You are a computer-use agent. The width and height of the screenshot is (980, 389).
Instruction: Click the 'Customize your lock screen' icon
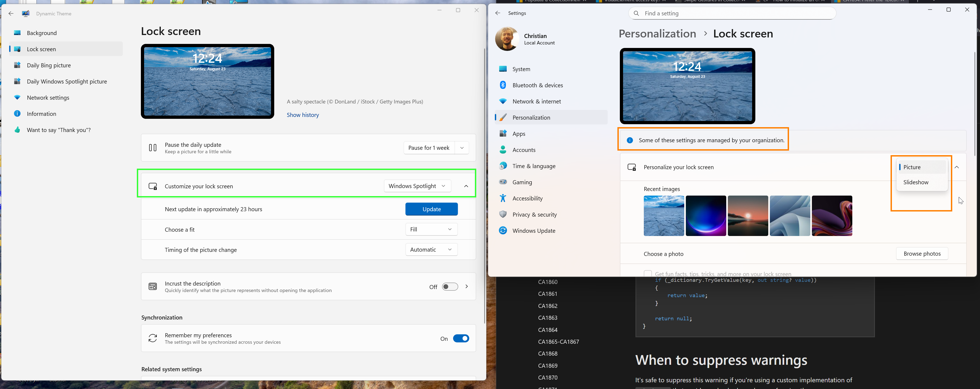[x=152, y=186]
